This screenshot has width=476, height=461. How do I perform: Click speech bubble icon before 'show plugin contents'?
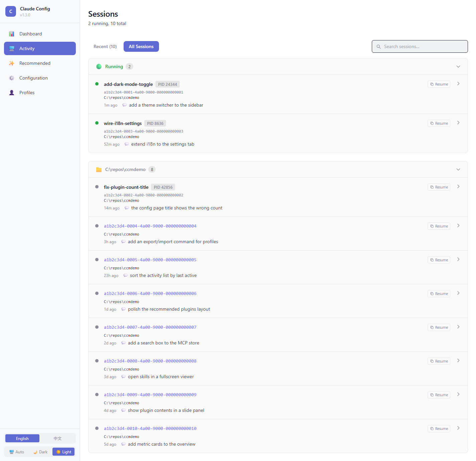tap(123, 410)
